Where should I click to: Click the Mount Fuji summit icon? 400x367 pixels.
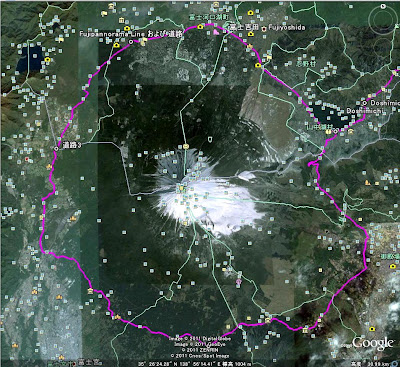coord(181,189)
